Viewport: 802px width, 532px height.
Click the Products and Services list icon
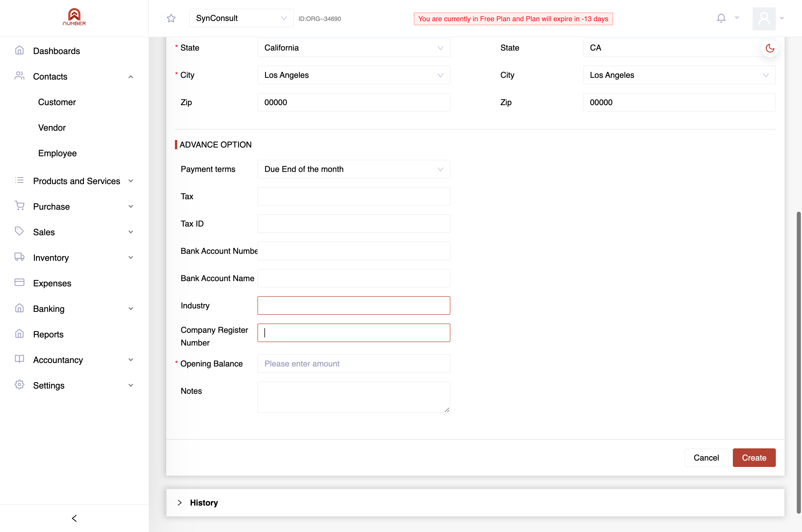19,181
